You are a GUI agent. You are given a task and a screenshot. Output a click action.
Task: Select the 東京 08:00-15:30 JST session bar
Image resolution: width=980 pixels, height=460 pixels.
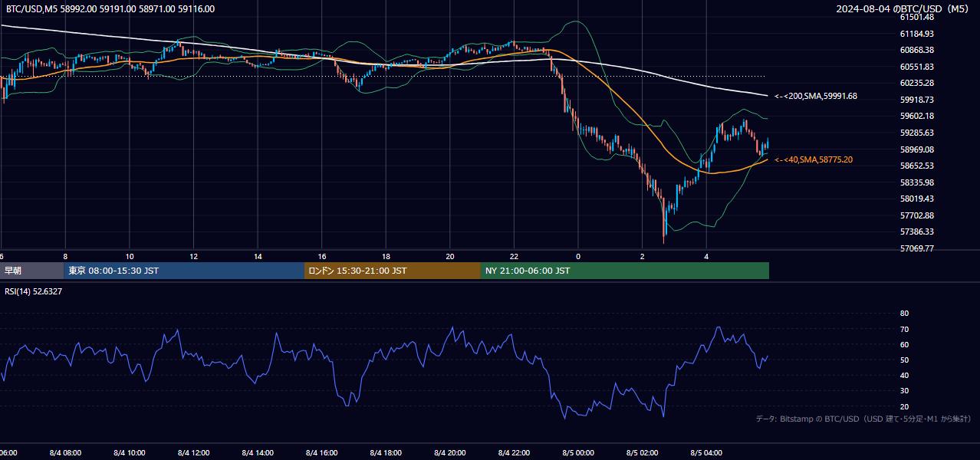185,271
